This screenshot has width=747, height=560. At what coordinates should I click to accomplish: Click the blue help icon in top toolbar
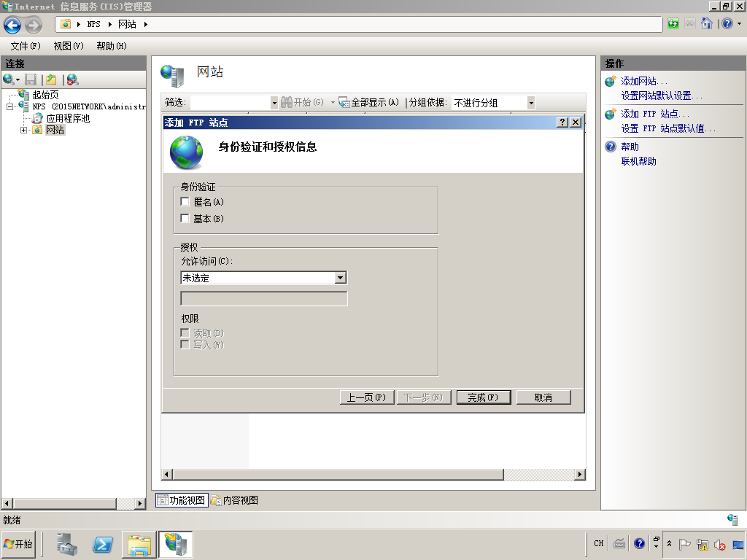click(727, 23)
